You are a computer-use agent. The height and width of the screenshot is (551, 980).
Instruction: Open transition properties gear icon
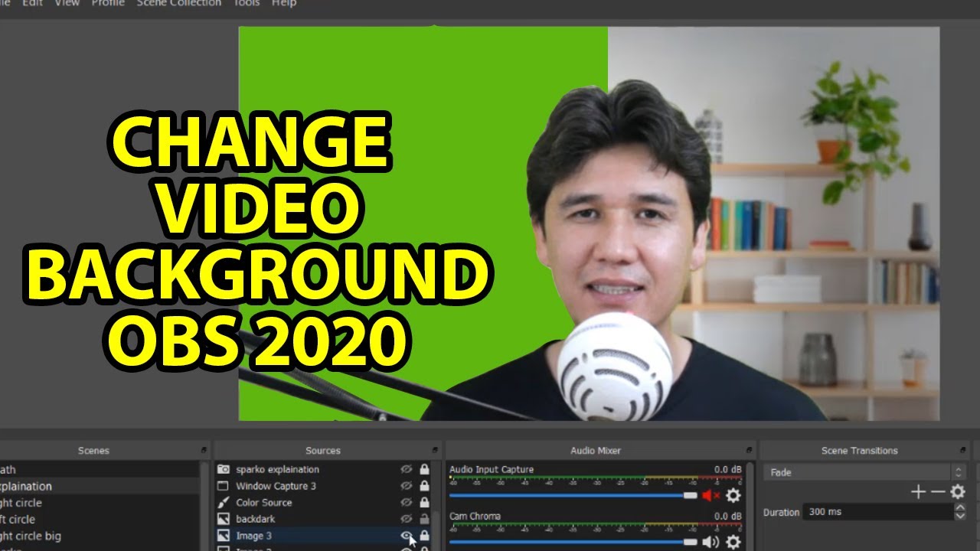[x=958, y=492]
